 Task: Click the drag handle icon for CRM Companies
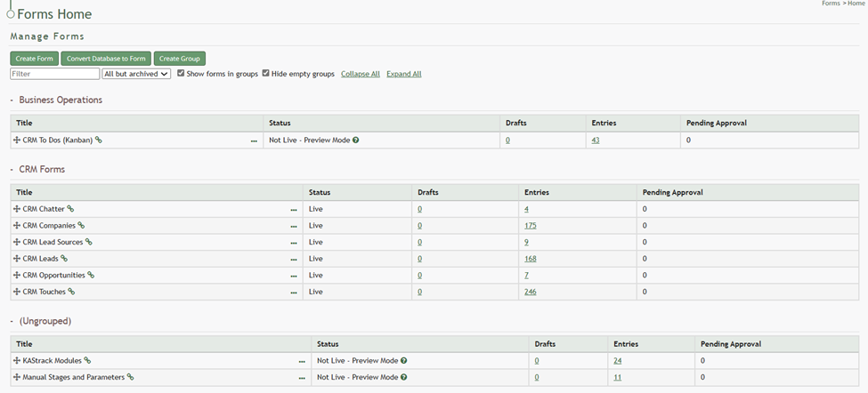[17, 226]
